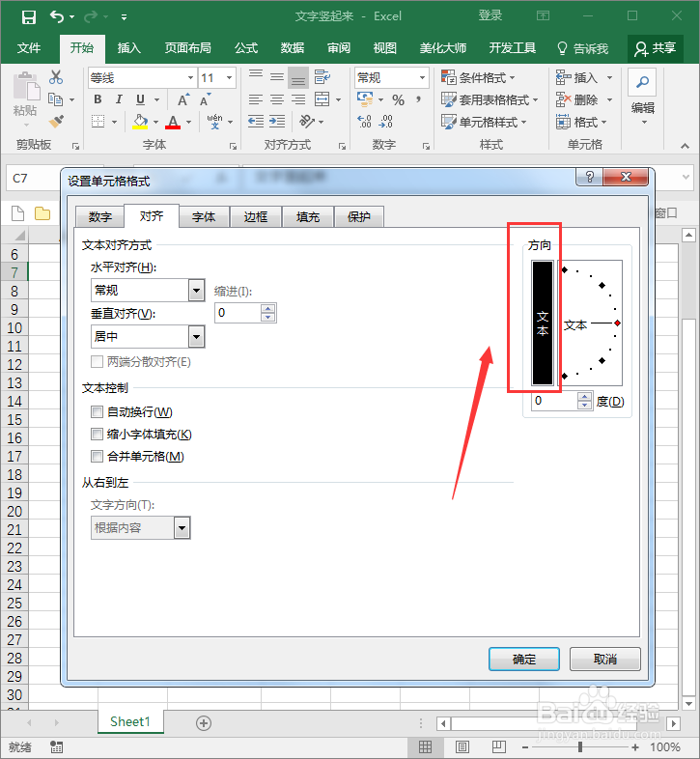Screen dimensions: 700x759
Task: Click Decrease Font Size icon
Action: coord(205,100)
